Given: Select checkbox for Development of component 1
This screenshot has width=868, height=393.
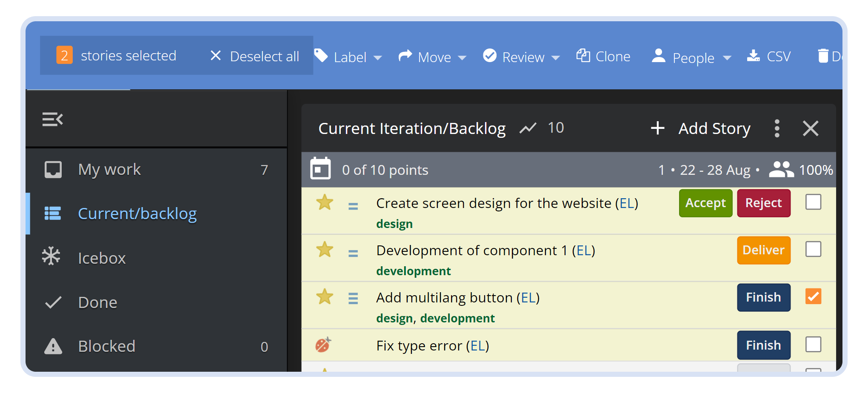Looking at the screenshot, I should tap(813, 249).
